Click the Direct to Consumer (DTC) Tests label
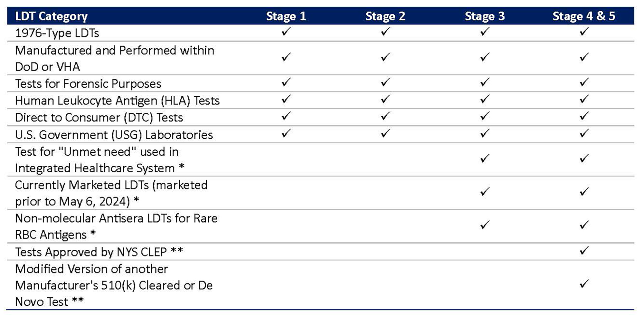Screen dimensions: 644x317 click(99, 118)
